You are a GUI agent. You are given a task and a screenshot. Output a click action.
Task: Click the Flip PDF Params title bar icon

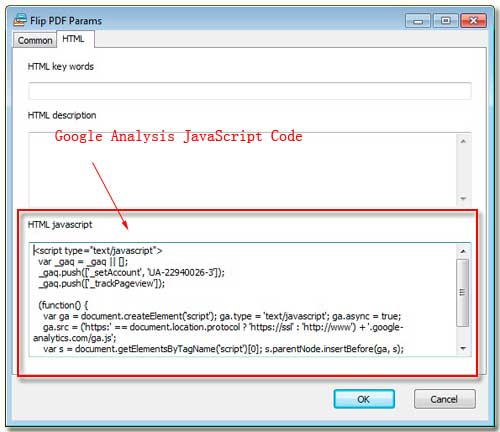tap(20, 20)
